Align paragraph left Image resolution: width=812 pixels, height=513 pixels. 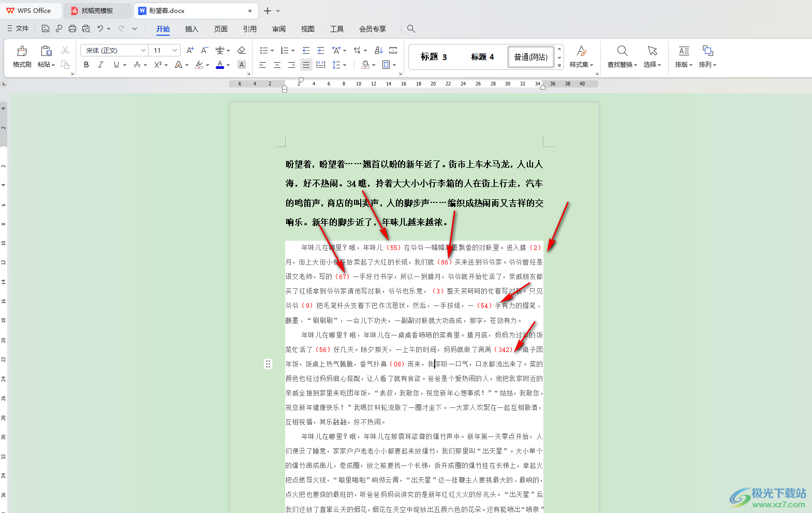point(263,65)
